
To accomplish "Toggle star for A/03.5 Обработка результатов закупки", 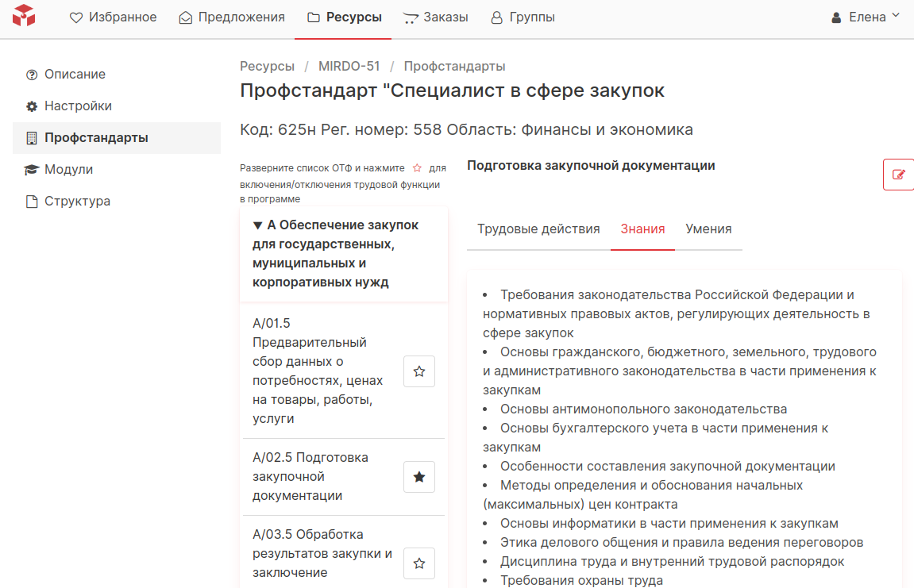I will pyautogui.click(x=419, y=563).
